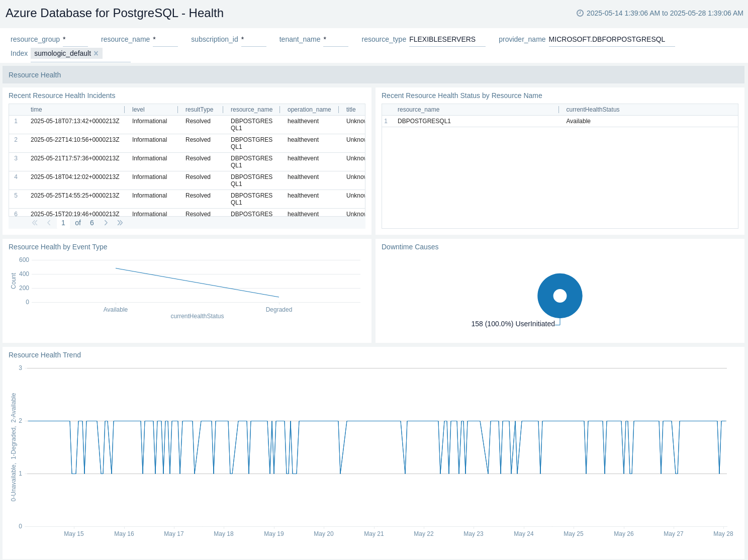Sort status table by currentHealthStatus header
Screen dimensions: 748x560
593,110
